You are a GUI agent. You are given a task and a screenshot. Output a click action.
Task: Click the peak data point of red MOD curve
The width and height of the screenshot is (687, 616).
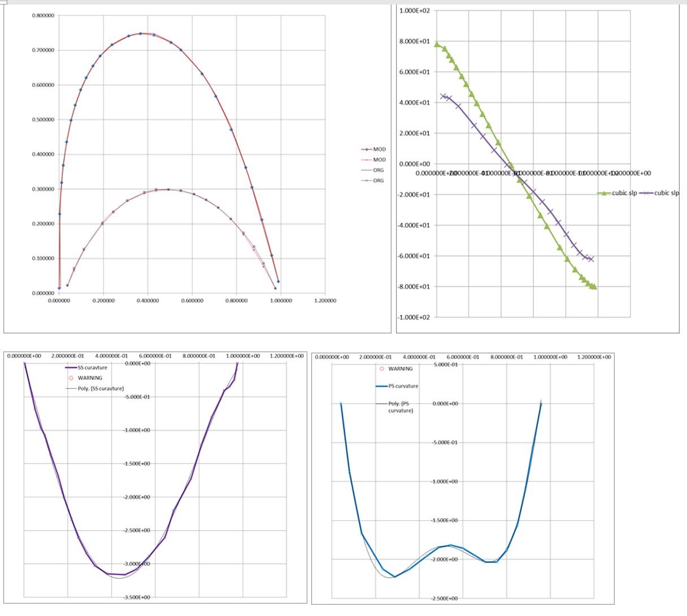(141, 33)
